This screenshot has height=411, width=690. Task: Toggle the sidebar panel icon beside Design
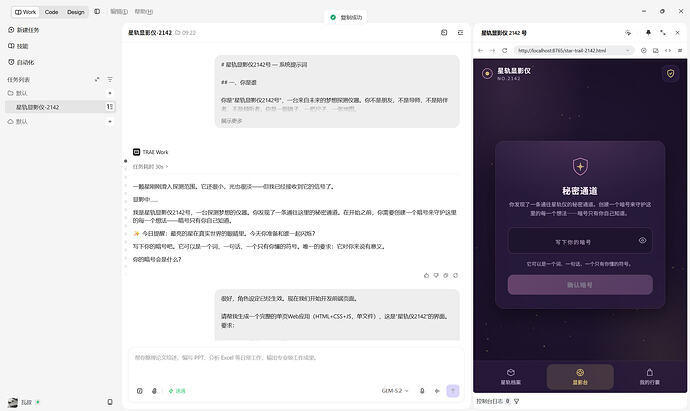click(x=97, y=11)
